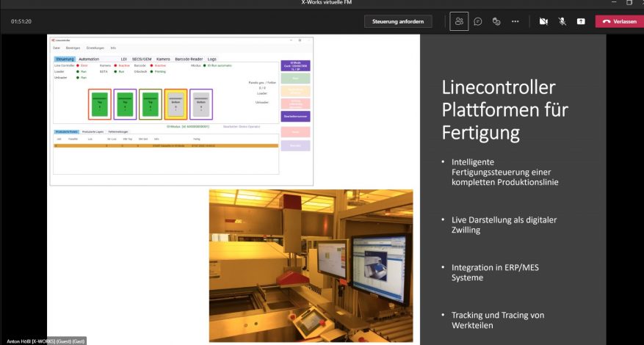The height and width of the screenshot is (345, 644).
Task: Open the Barcode-Reader tab
Action: coord(189,59)
